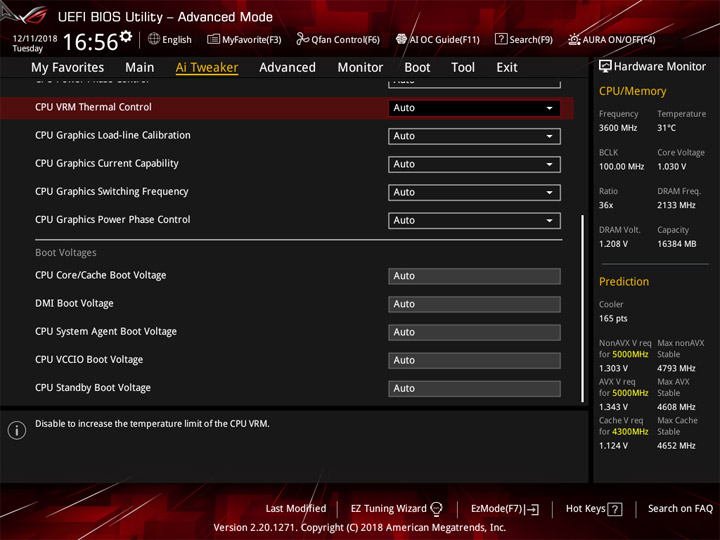Click the AI OC Guide brain icon
This screenshot has height=540, width=720.
(401, 39)
